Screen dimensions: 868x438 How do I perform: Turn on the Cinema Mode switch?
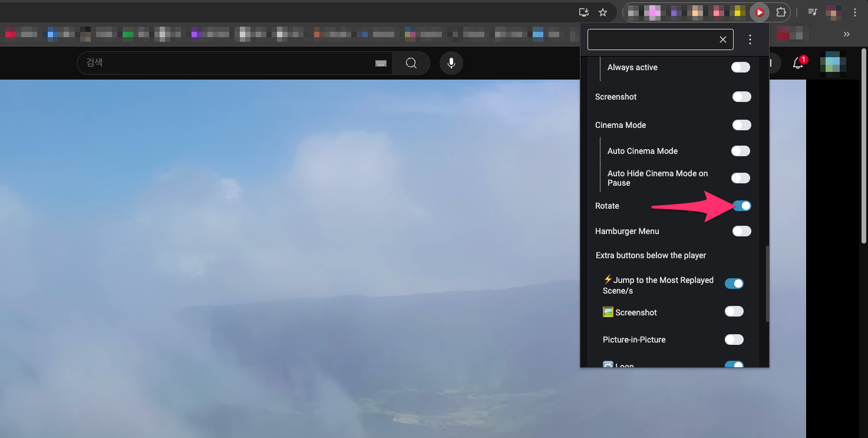[x=742, y=125]
